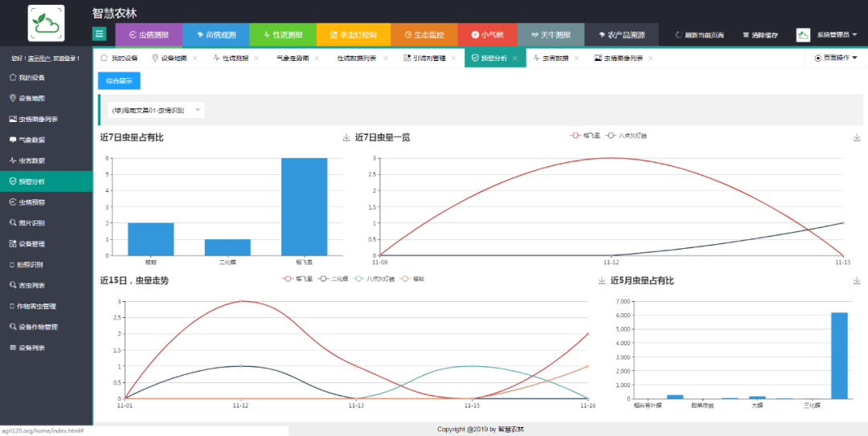Click the tallest bar in 近5月虫量占有比 chart

coord(838,356)
